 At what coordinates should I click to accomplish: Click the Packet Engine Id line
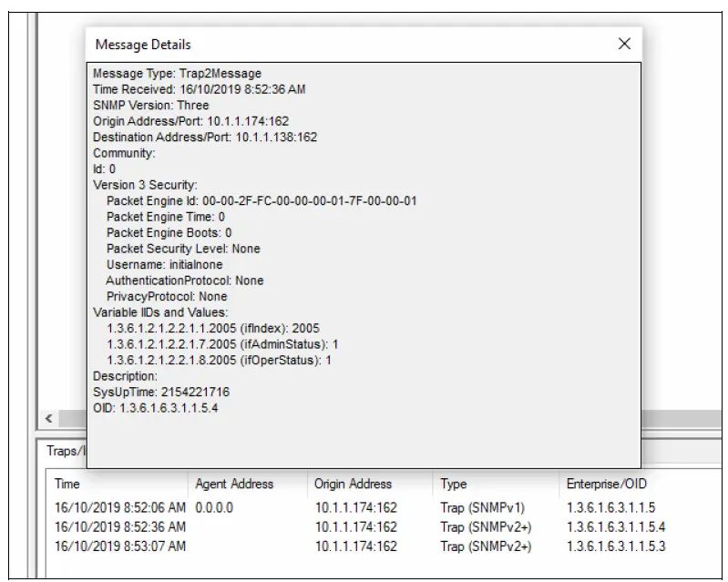click(261, 200)
